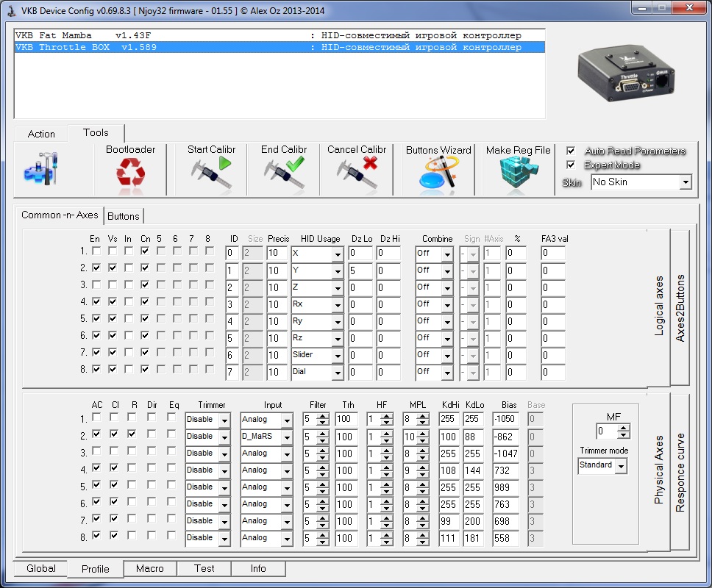Open the HID Usage dropdown showing Slider
This screenshot has width=712, height=588.
(x=338, y=355)
